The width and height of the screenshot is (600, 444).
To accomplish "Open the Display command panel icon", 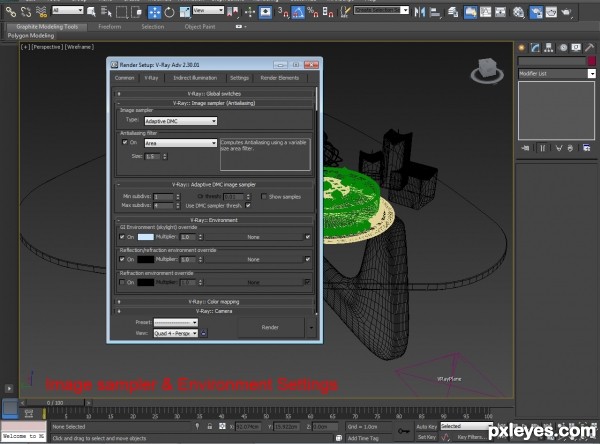I will (576, 48).
